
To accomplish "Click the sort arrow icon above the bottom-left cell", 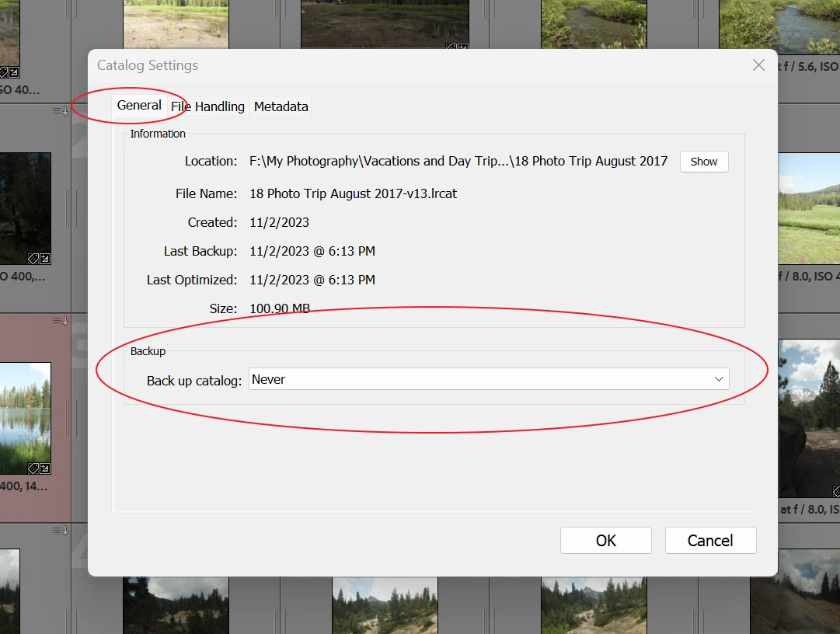I will click(61, 531).
